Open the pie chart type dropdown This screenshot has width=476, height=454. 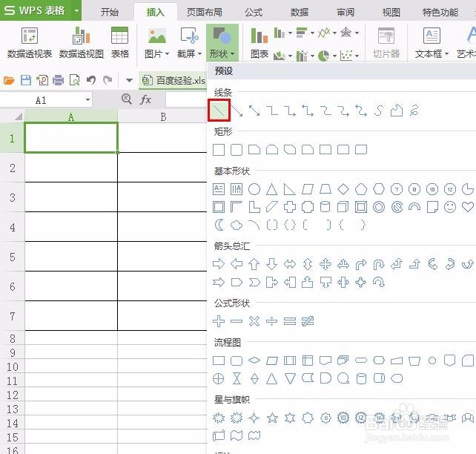[x=334, y=56]
